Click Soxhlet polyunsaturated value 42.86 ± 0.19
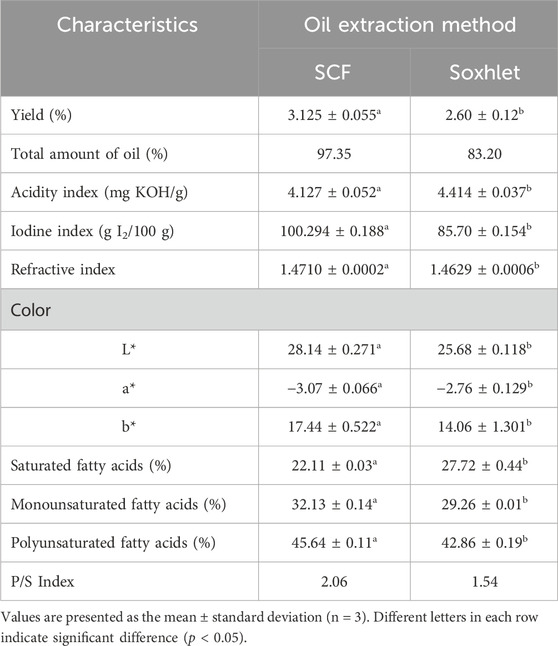This screenshot has width=558, height=646. pos(485,543)
